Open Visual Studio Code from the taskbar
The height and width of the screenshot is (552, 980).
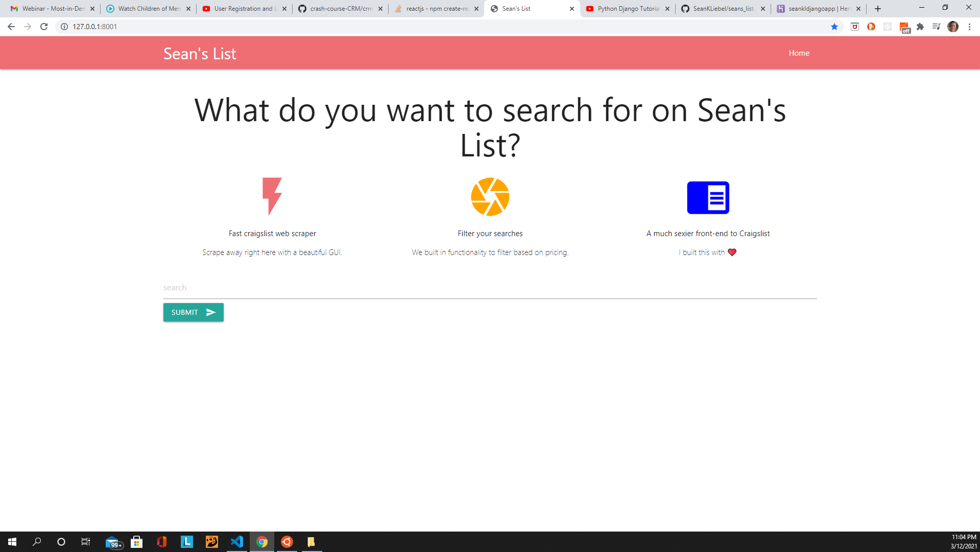(x=236, y=542)
